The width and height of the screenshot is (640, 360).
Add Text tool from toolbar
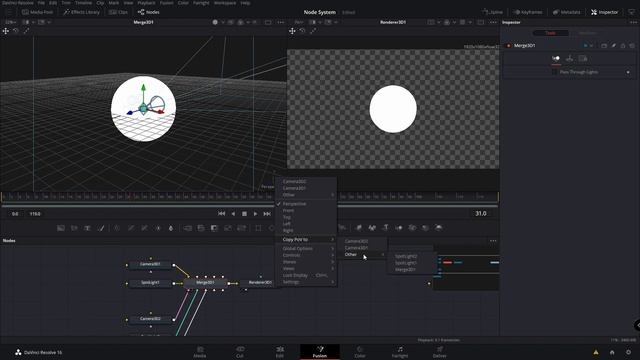pos(87,228)
